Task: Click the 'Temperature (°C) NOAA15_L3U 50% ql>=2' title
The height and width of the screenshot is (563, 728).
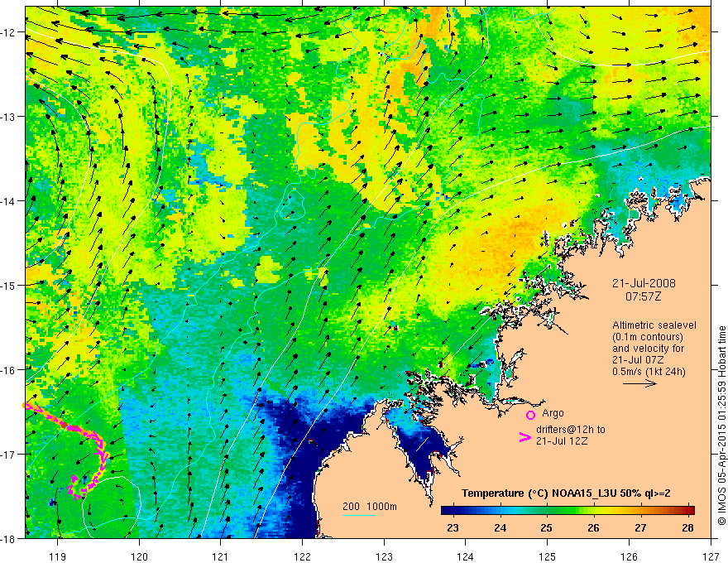Action: pyautogui.click(x=566, y=493)
